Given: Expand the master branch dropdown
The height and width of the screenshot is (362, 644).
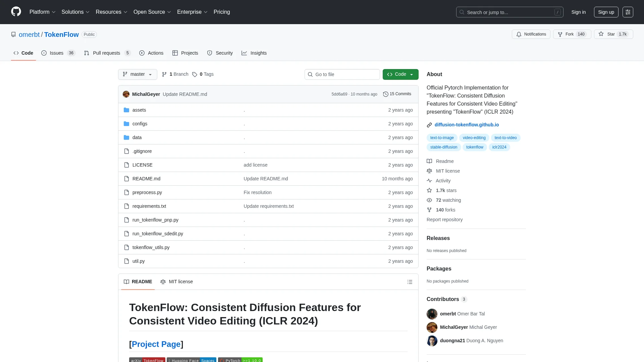Looking at the screenshot, I should click(138, 74).
